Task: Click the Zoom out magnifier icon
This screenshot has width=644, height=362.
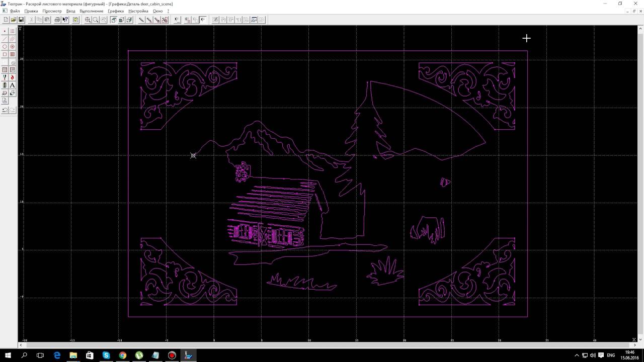Action: [96, 20]
